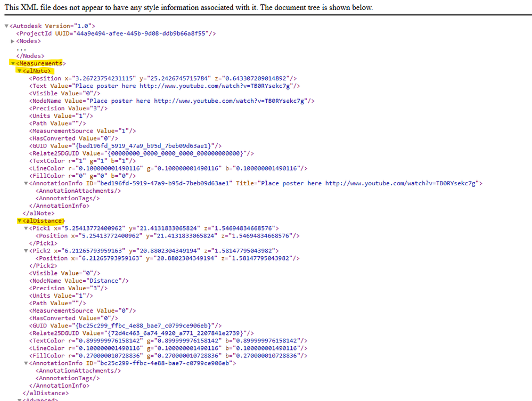Click the Pick1 x="5.25413772400962" opening tag
The width and height of the screenshot is (532, 401).
(x=154, y=228)
